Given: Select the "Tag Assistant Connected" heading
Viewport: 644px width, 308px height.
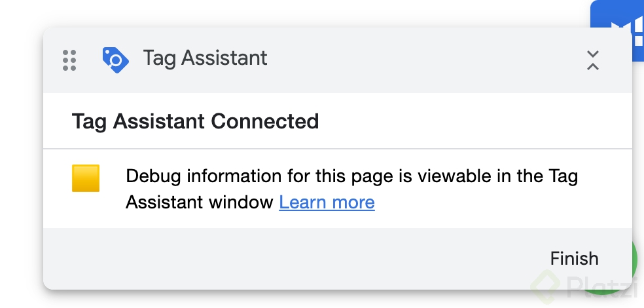Looking at the screenshot, I should click(x=195, y=121).
